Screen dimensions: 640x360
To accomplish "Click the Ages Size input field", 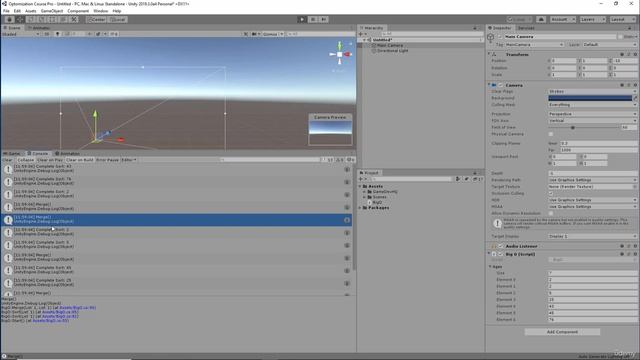I will pos(593,273).
